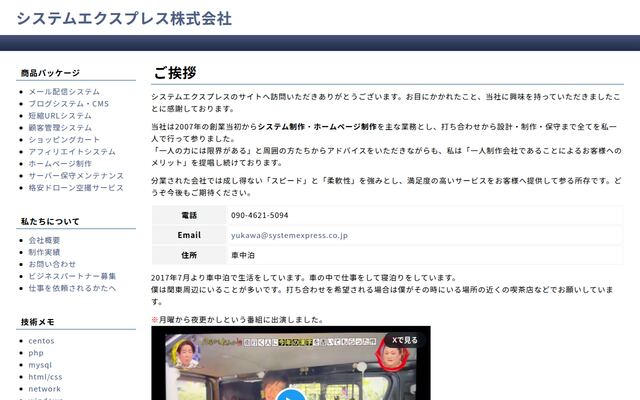Open 顧客管理システム link
640x400 pixels.
click(60, 128)
